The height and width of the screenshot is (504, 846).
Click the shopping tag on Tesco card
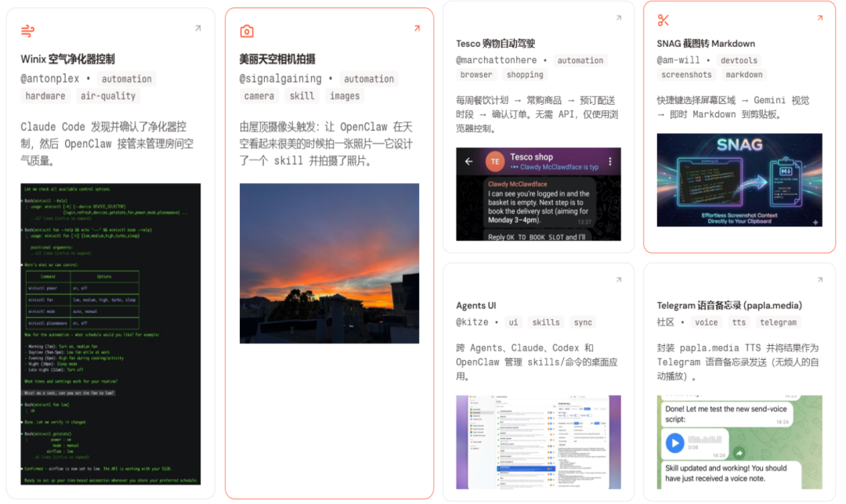pos(525,75)
